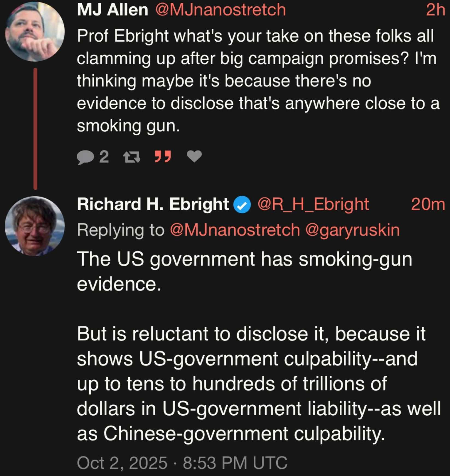This screenshot has height=476, width=450.
Task: Like MJ Allen's tweet with the heart icon
Action: pyautogui.click(x=194, y=157)
